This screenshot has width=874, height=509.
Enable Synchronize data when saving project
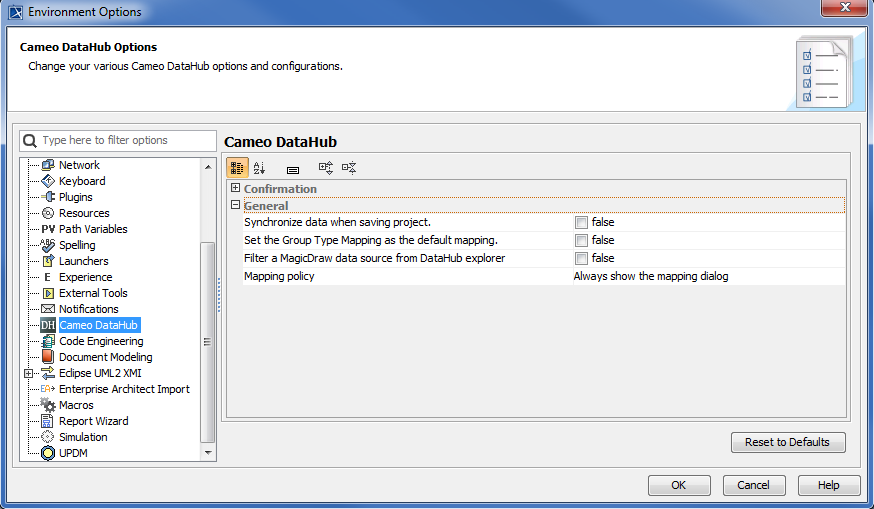(x=581, y=222)
